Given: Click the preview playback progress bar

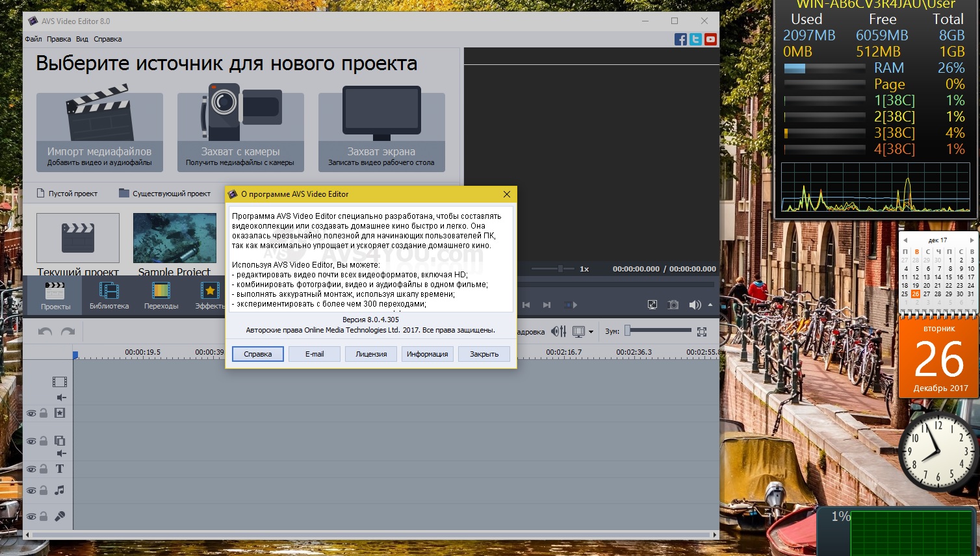Looking at the screenshot, I should point(616,284).
